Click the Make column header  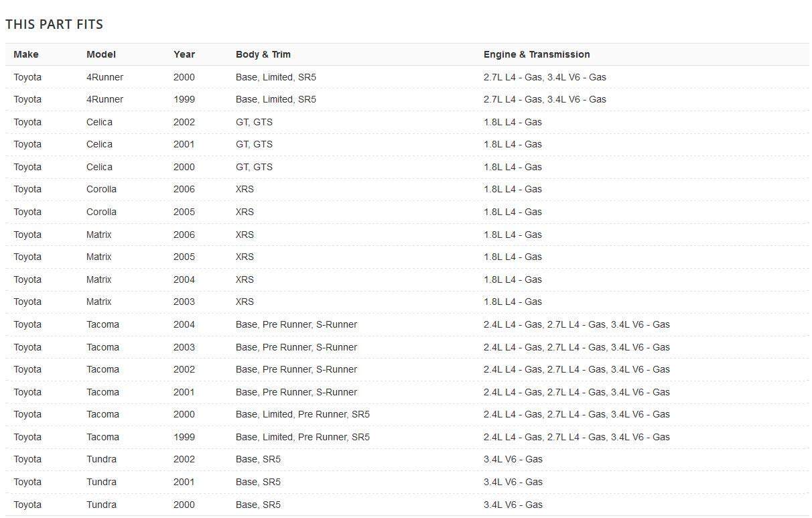[26, 54]
